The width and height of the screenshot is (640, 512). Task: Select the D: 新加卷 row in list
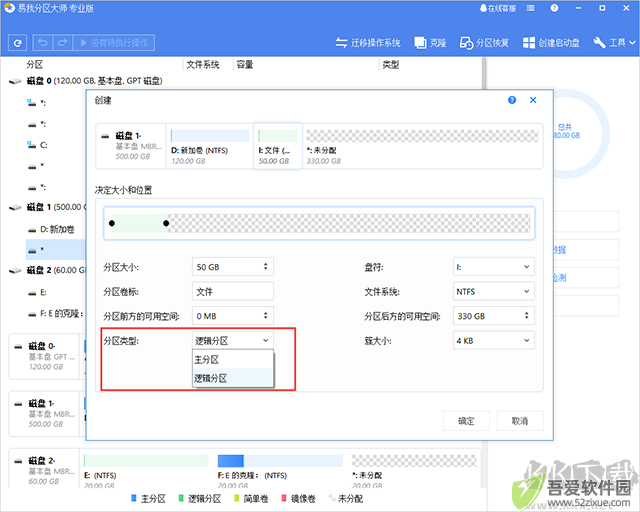tap(56, 229)
